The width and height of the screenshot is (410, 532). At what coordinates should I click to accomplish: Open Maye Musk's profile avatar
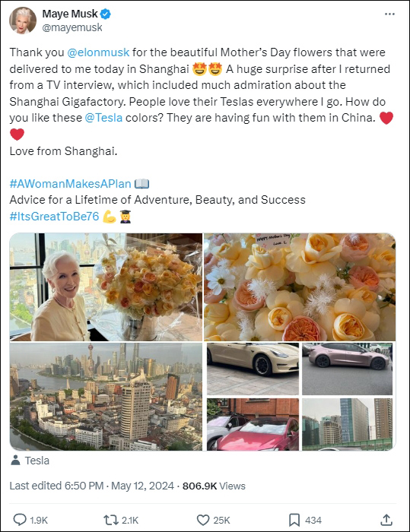coord(22,21)
